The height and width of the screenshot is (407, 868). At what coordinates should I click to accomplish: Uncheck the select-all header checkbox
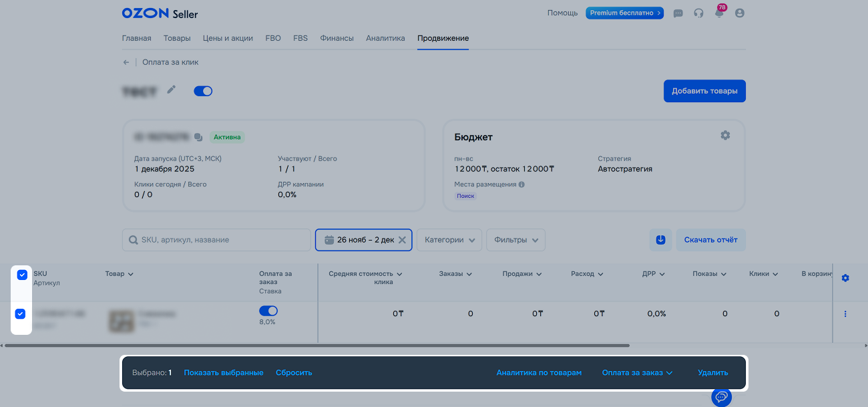(x=22, y=275)
